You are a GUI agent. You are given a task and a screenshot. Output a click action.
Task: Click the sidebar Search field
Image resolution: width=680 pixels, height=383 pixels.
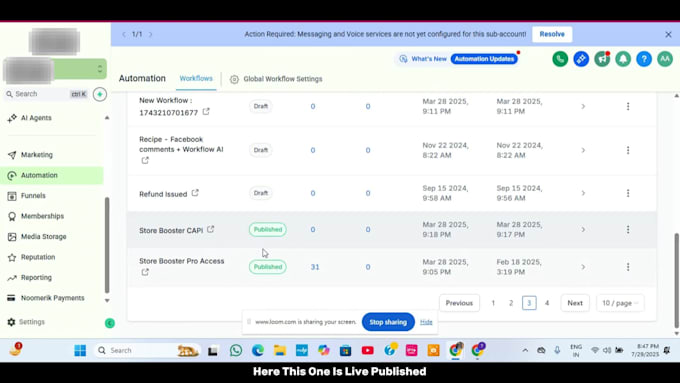coord(47,94)
